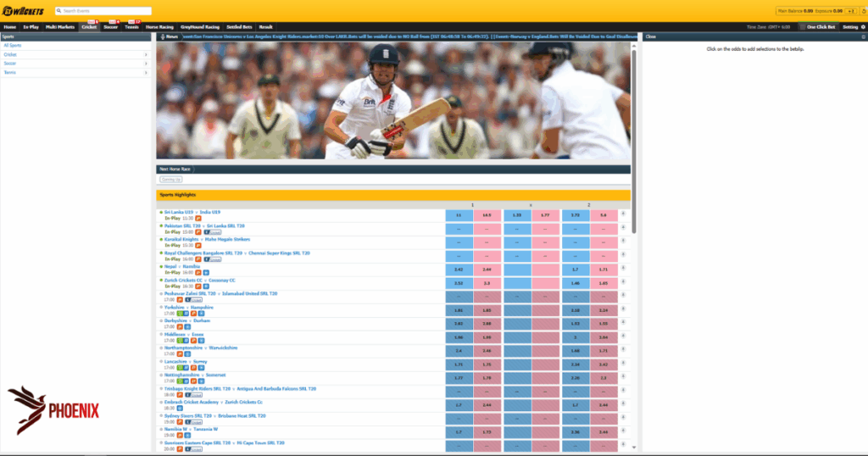Click green icon under Yorkshire v Hampshire
Image resolution: width=868 pixels, height=456 pixels.
180,314
